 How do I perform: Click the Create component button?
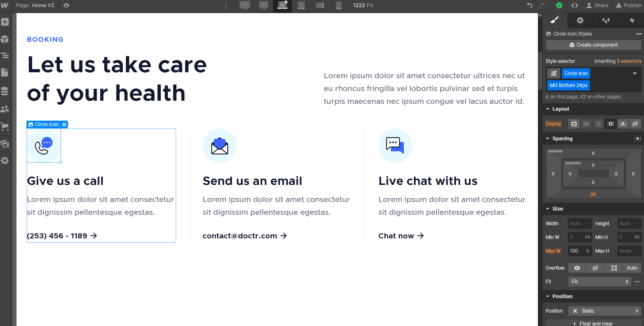tap(593, 45)
